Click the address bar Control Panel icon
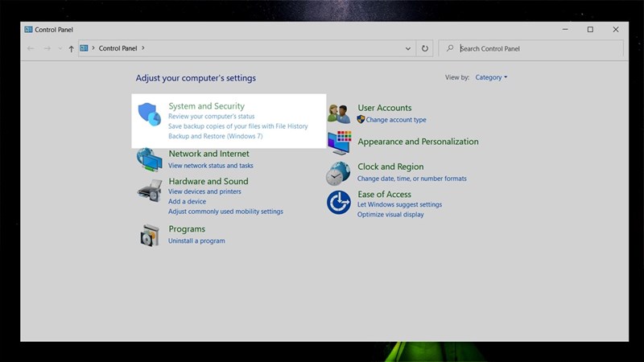This screenshot has width=644, height=362. coord(84,48)
